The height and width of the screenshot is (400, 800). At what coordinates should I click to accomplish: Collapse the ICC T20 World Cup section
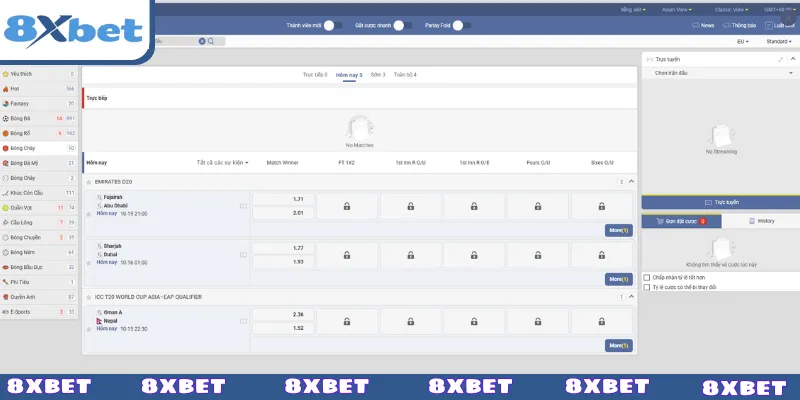pyautogui.click(x=632, y=296)
